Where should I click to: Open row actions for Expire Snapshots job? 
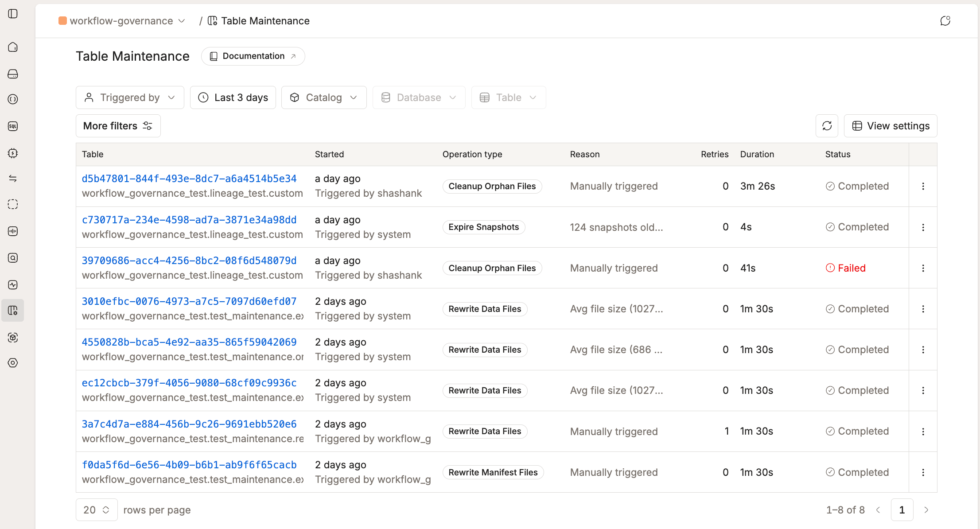(x=923, y=227)
